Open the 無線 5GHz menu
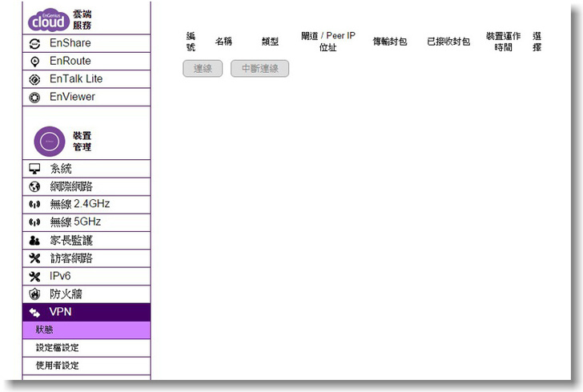583x392 pixels. click(x=75, y=222)
